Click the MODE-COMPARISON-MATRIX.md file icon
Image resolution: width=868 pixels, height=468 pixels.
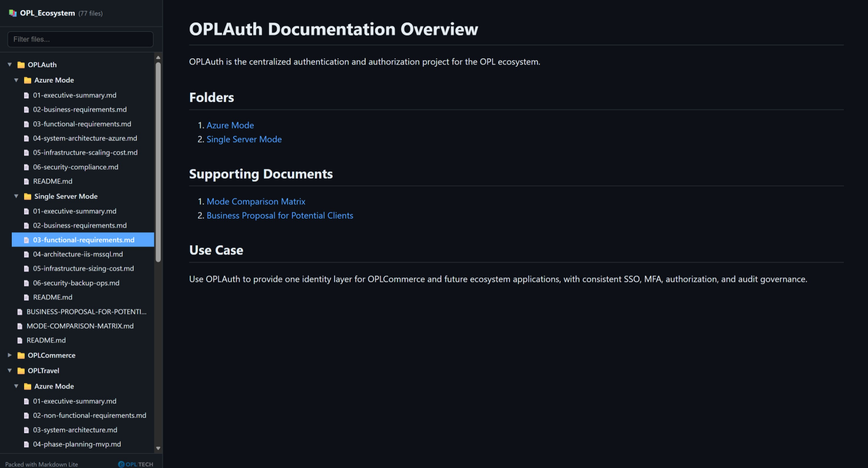(x=20, y=326)
